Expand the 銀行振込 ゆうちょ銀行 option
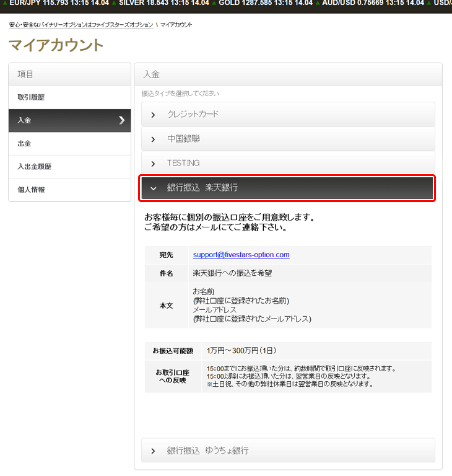Viewport: 452px width, 476px height. tap(288, 451)
